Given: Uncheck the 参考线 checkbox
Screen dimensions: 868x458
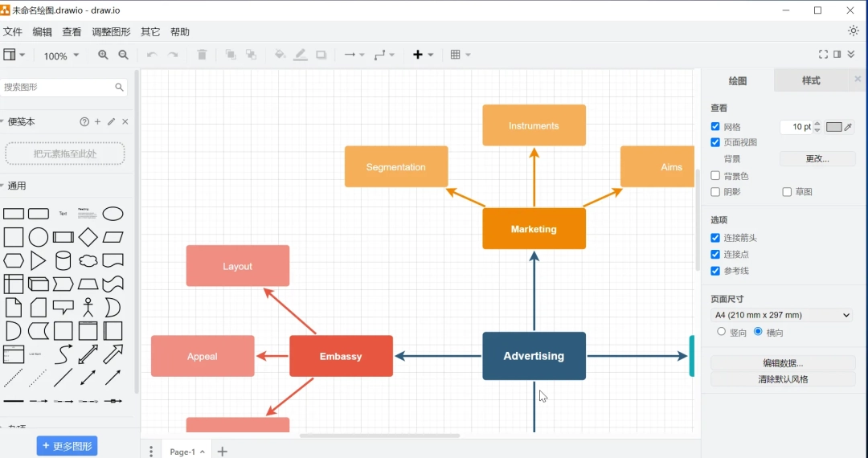Looking at the screenshot, I should [x=715, y=271].
